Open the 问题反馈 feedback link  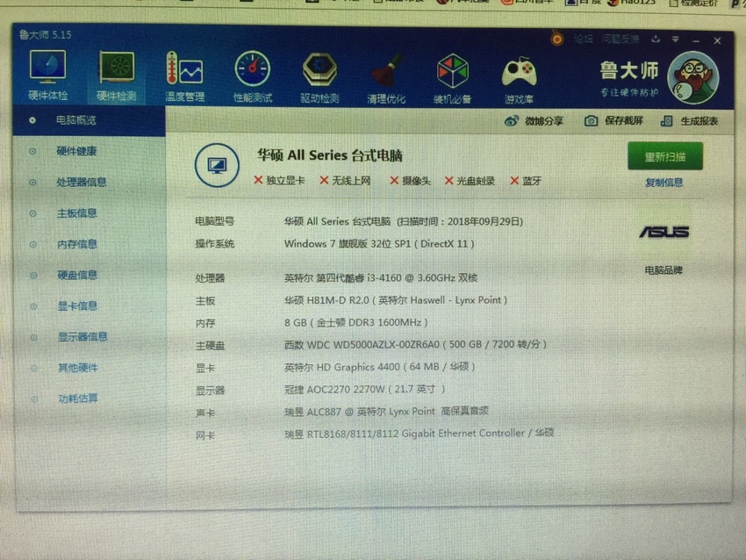620,39
